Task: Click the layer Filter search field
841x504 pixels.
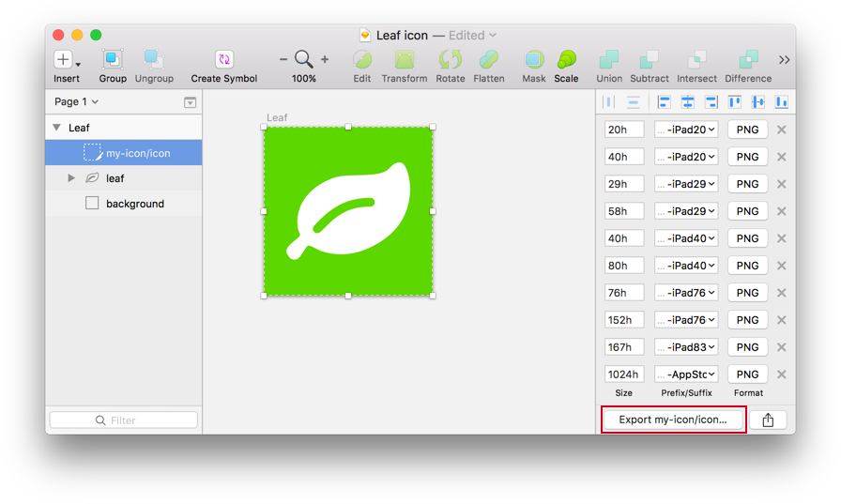Action: click(124, 420)
